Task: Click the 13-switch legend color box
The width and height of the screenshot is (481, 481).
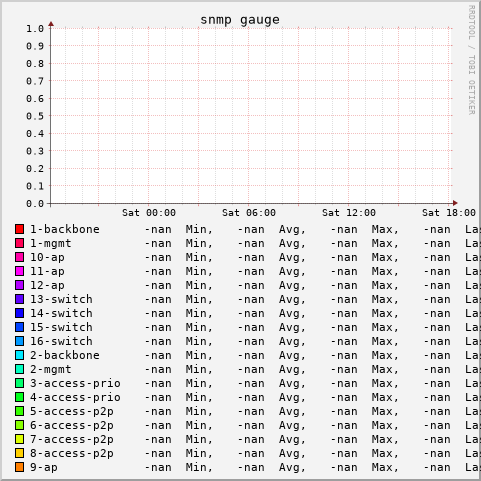Action: tap(19, 299)
